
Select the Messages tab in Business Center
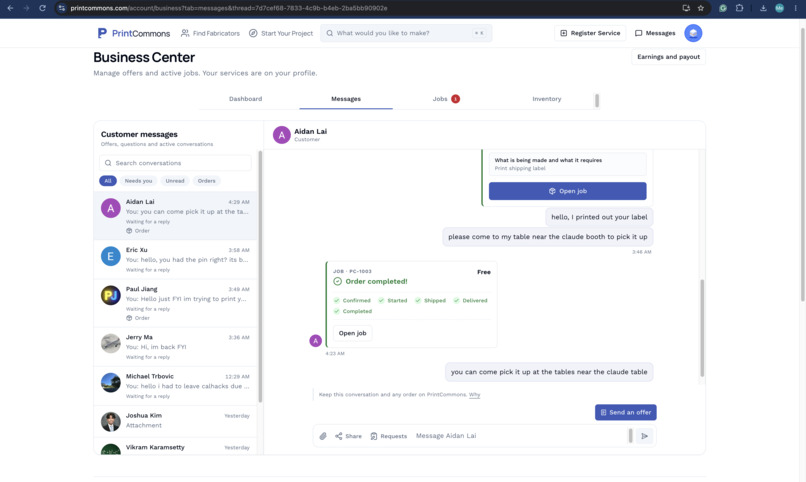point(346,99)
